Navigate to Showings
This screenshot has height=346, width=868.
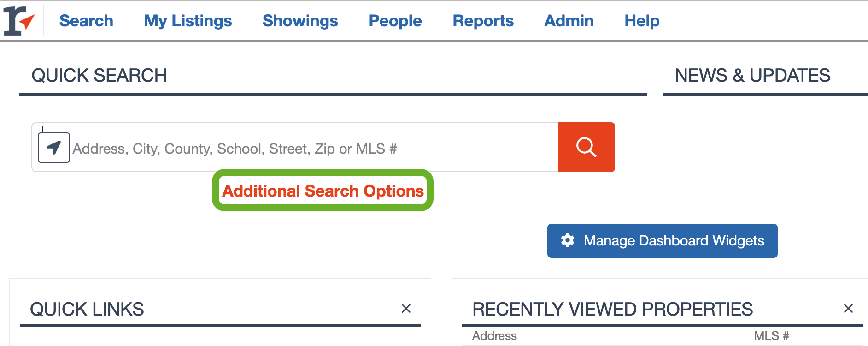(300, 21)
